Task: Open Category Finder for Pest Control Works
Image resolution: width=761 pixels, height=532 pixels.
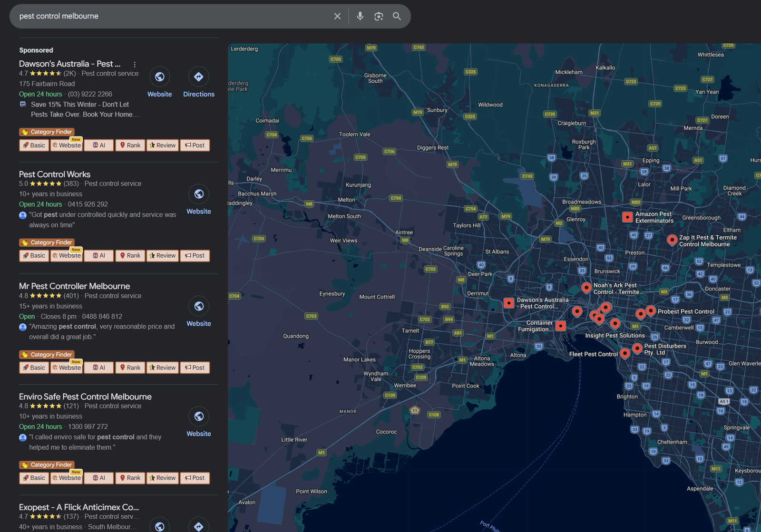Action: click(x=47, y=242)
